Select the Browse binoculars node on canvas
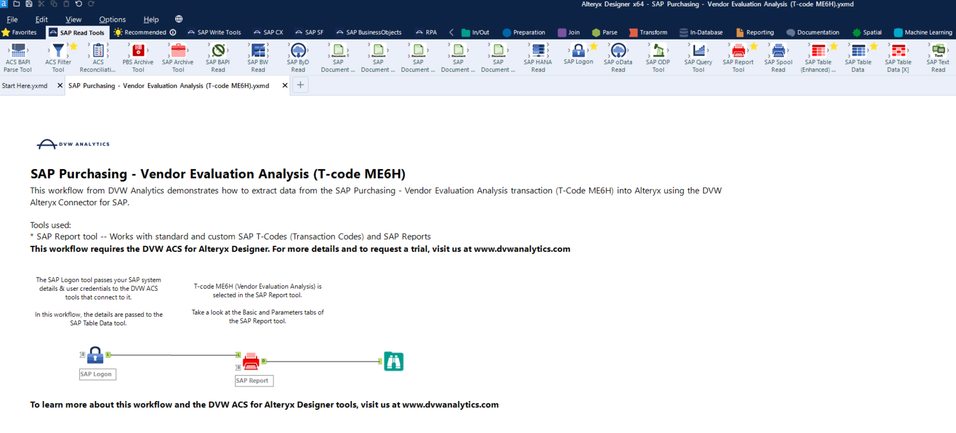Viewport: 956px width, 433px height. 393,362
